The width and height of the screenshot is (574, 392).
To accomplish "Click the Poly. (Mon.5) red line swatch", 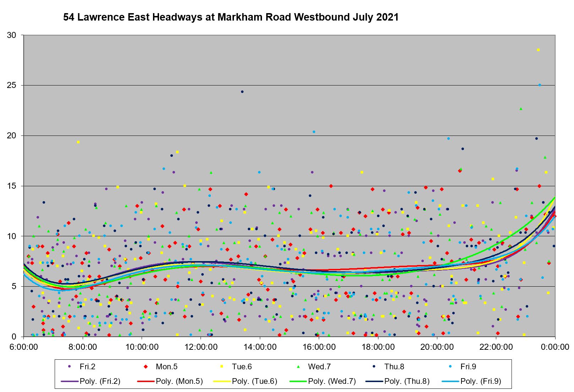I will click(146, 381).
